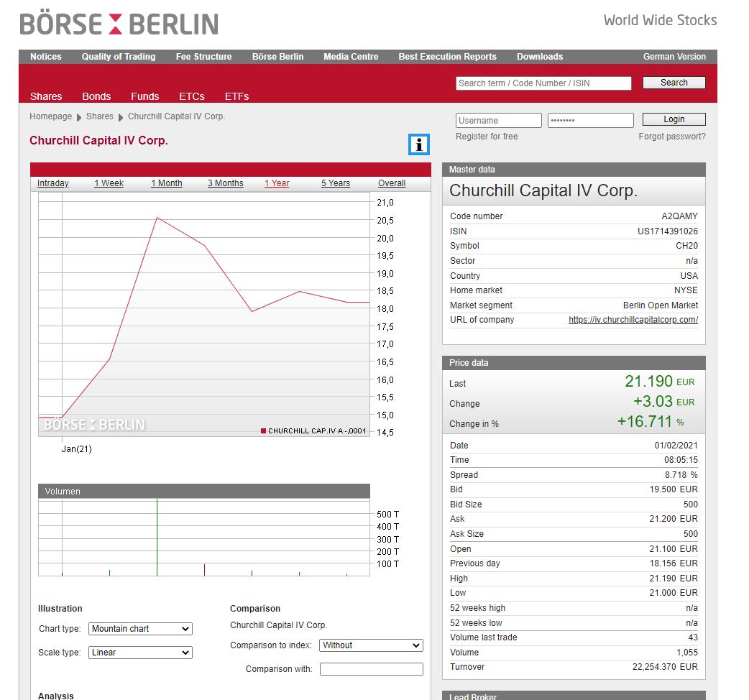Go to ETFs section
This screenshot has height=700, width=749.
(x=237, y=96)
